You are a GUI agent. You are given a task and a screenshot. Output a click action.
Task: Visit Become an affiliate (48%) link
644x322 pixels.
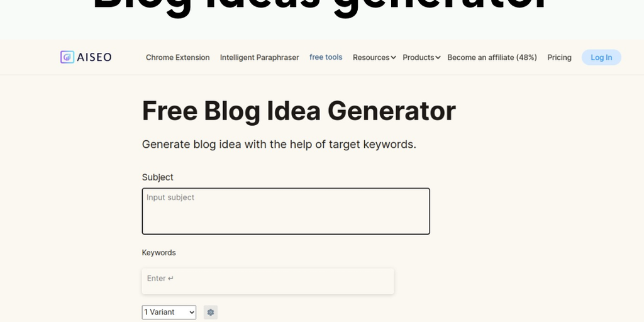click(x=492, y=57)
